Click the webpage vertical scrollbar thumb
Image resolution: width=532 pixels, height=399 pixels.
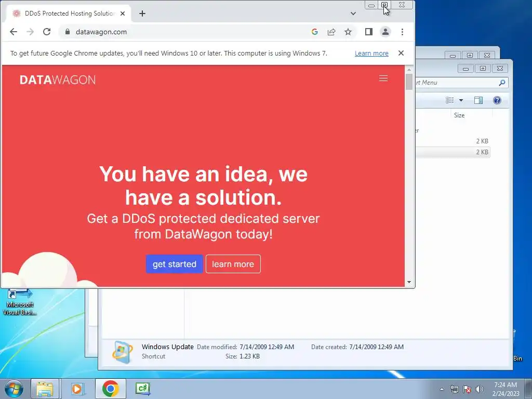tap(409, 82)
